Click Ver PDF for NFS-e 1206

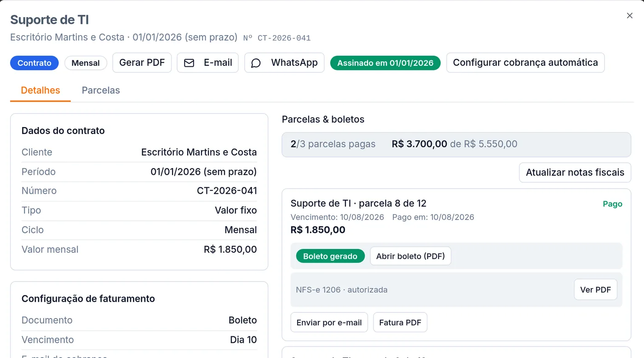coord(596,289)
